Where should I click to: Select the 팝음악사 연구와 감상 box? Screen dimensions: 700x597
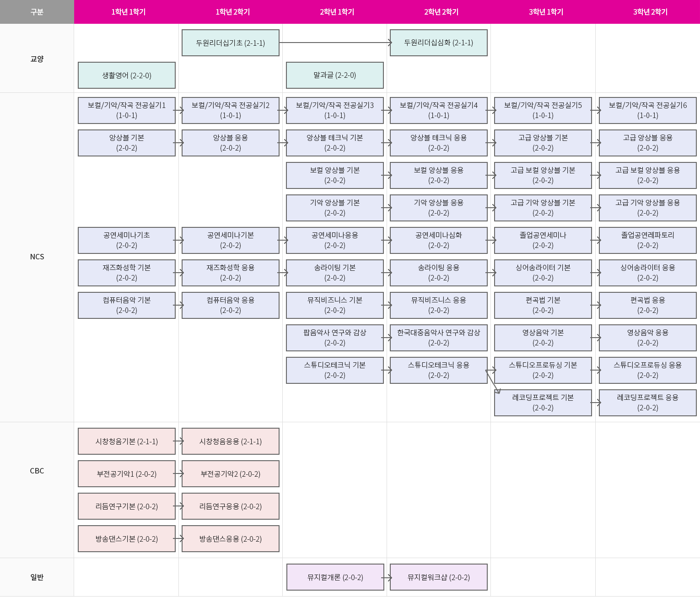point(335,338)
